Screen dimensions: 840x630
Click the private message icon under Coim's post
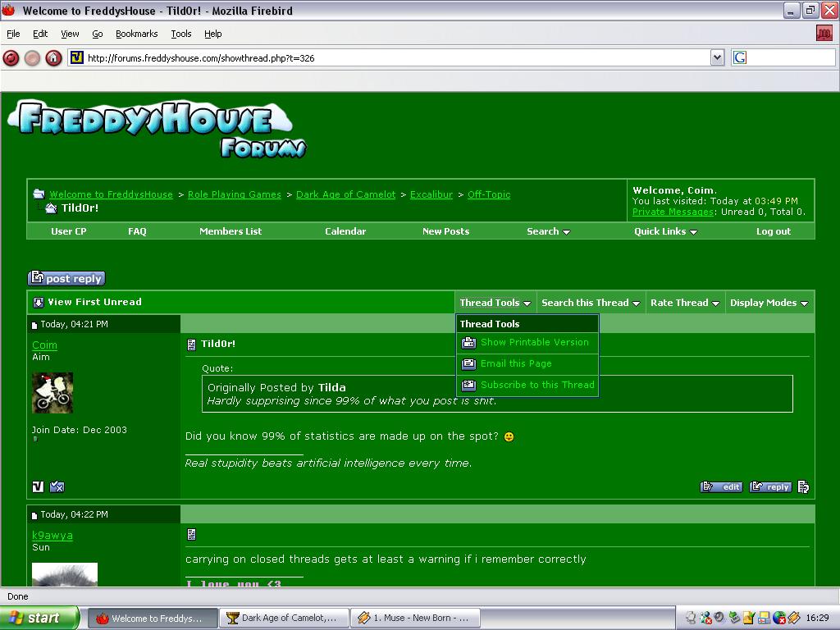pyautogui.click(x=57, y=486)
